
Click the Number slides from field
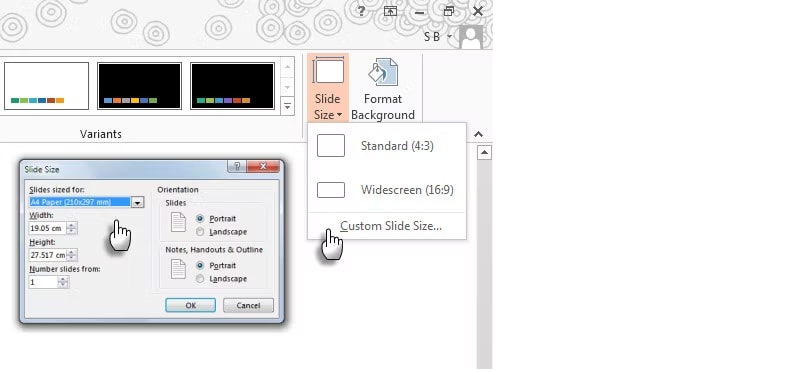coord(43,282)
